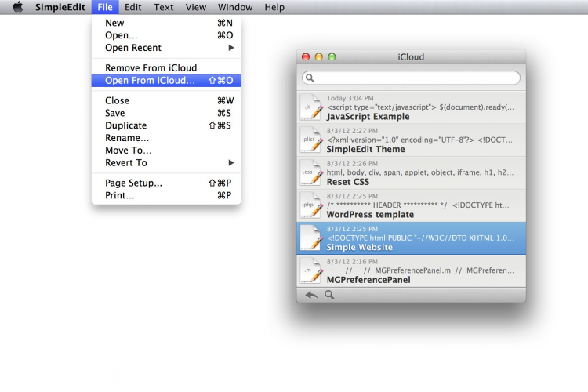Choose Page Setup… from the File menu
The image size is (588, 392).
[x=166, y=183]
